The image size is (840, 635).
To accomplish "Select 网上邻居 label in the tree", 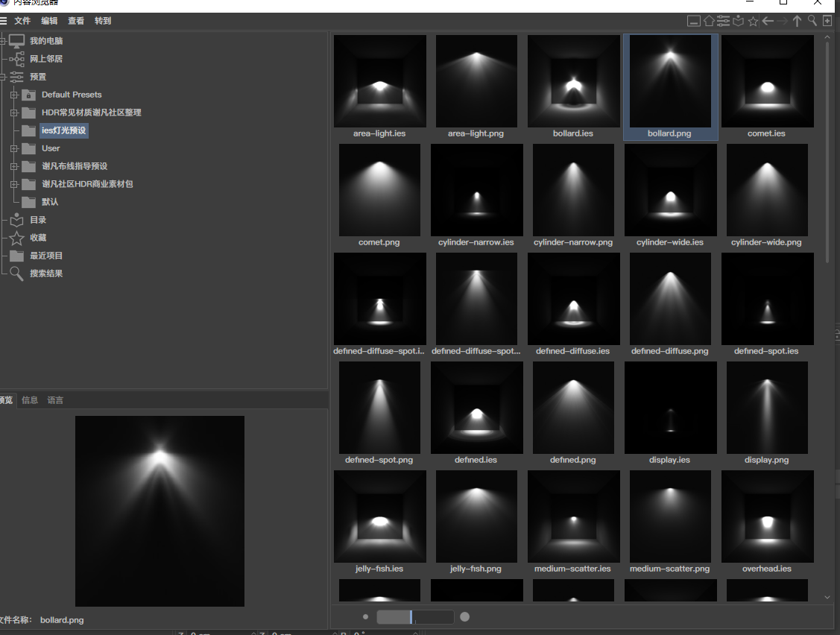I will coord(46,59).
